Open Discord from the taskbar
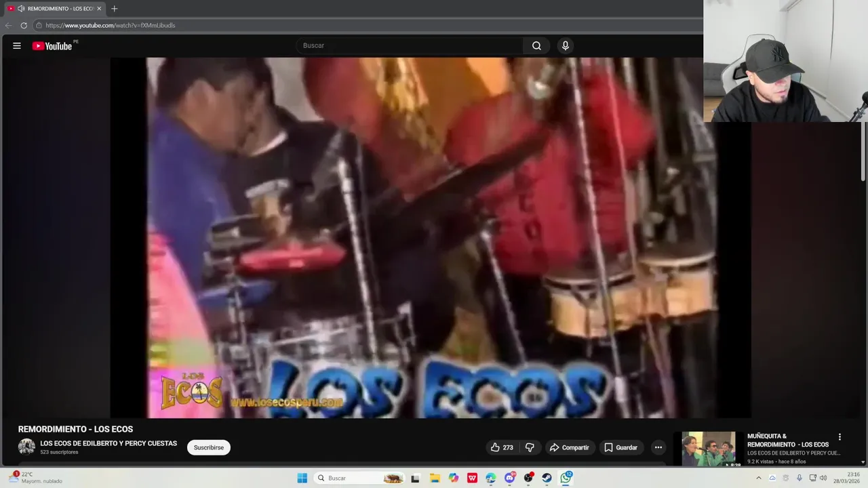This screenshot has width=868, height=488. (x=510, y=478)
